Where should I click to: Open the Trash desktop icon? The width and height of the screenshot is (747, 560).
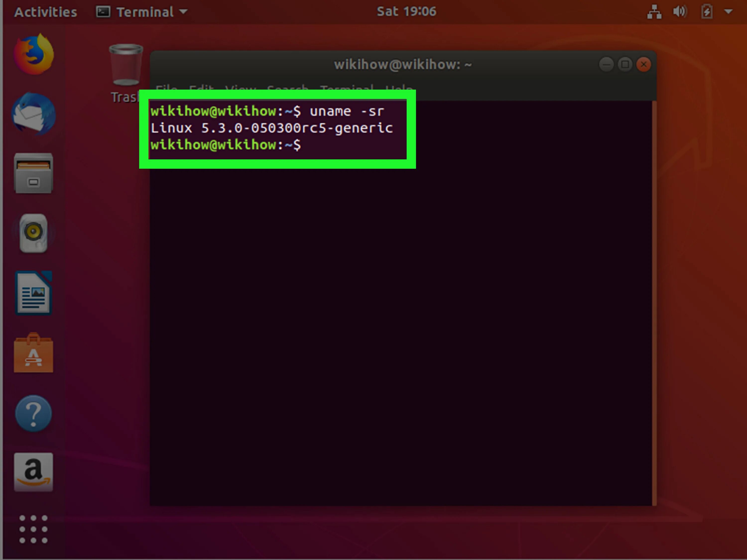pyautogui.click(x=126, y=65)
